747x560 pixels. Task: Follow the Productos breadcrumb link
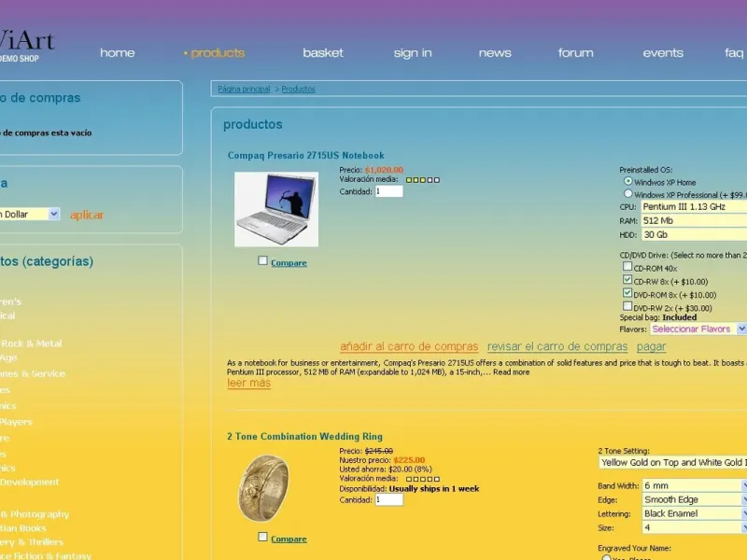coord(298,89)
